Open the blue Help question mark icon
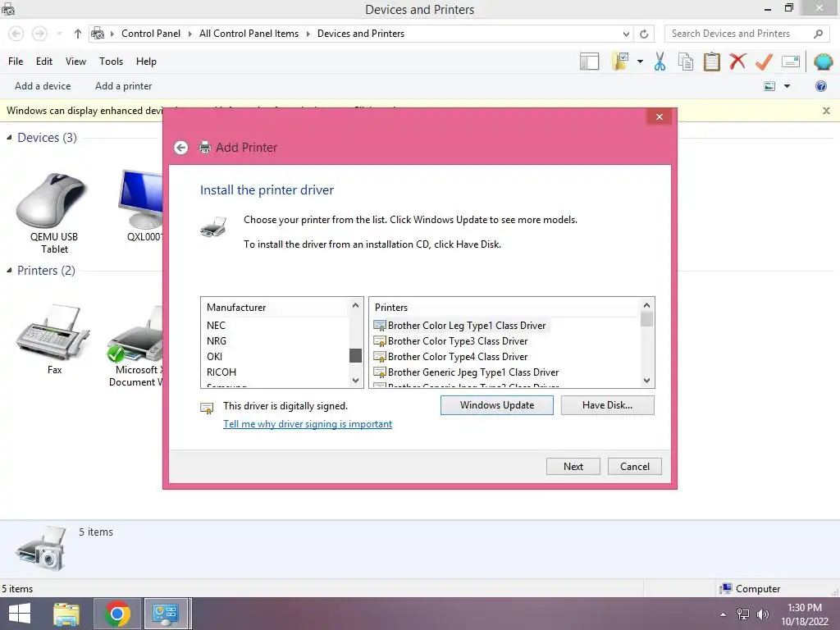Image resolution: width=840 pixels, height=630 pixels. tap(820, 86)
